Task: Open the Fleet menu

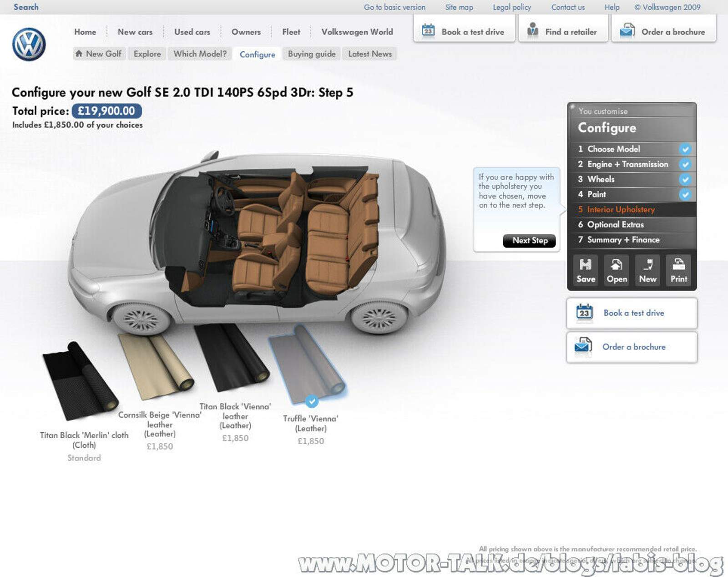Action: pos(291,32)
